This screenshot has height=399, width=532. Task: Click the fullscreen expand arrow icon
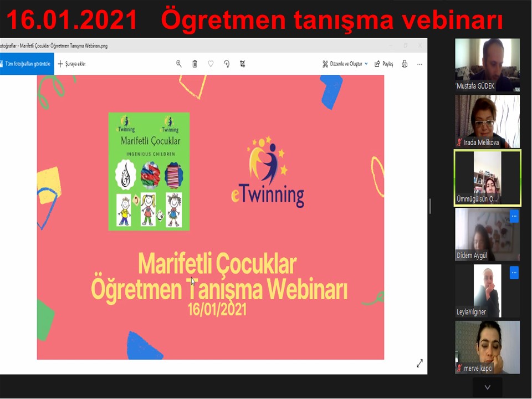(420, 364)
